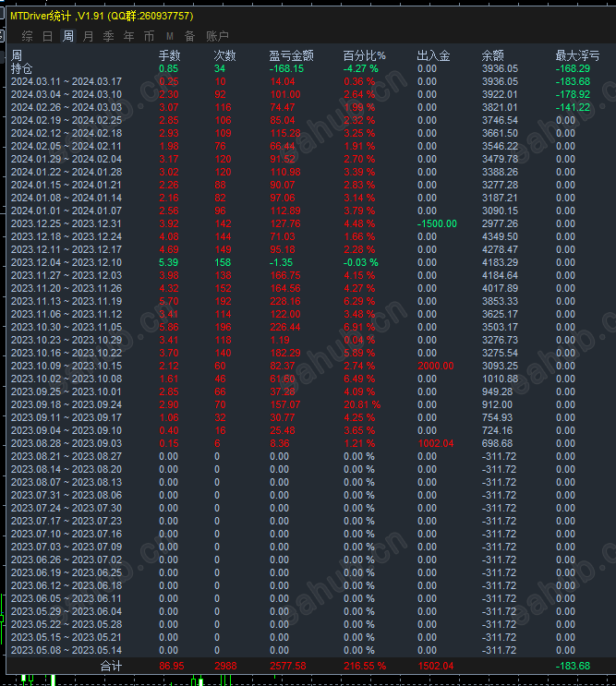The image size is (616, 686).
Task: Click the 余额 column header
Action: 492,55
